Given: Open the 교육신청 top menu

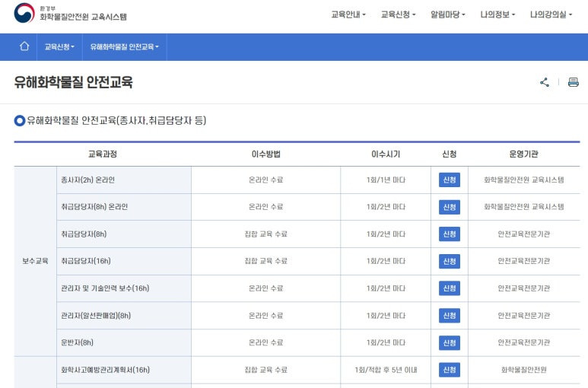Looking at the screenshot, I should click(x=398, y=14).
